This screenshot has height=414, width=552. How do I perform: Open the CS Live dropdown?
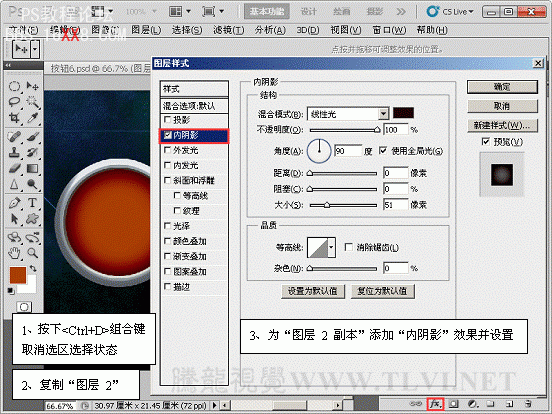click(450, 12)
